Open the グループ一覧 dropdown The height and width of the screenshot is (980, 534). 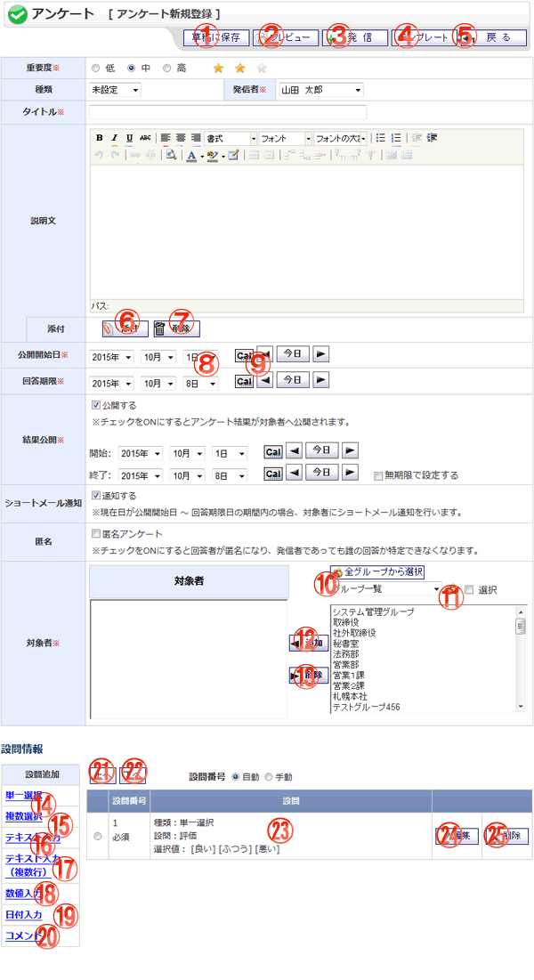[386, 588]
